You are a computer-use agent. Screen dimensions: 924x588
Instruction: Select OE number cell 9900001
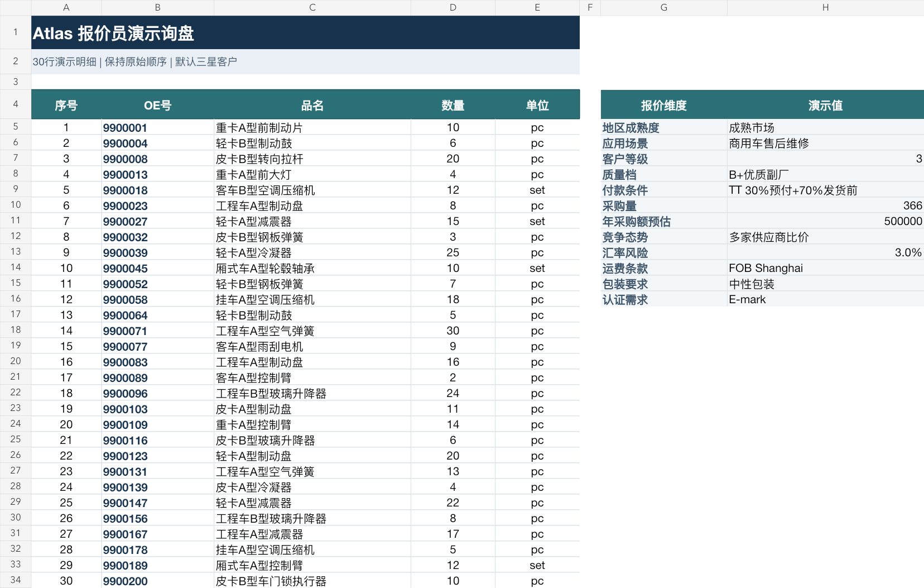(x=158, y=127)
